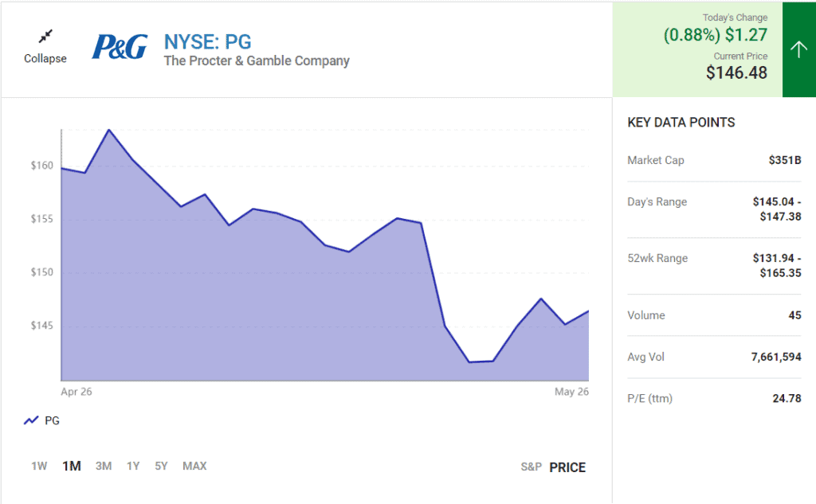Click the PG legend line icon
The image size is (816, 504).
click(x=31, y=420)
